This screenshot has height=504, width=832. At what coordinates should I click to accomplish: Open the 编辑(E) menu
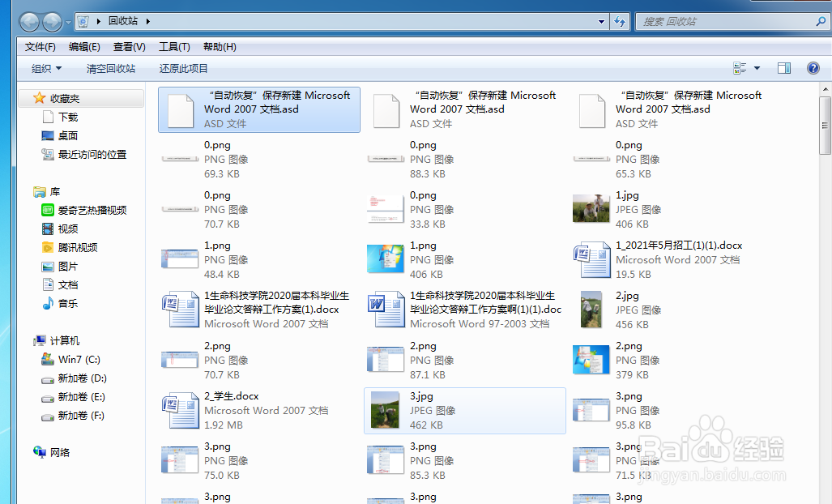coord(84,47)
